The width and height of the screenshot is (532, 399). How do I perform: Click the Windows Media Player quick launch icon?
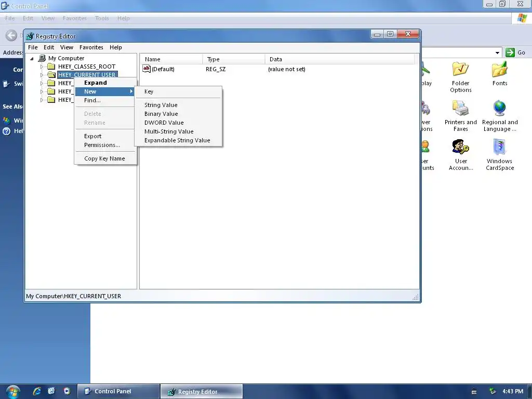tap(67, 391)
